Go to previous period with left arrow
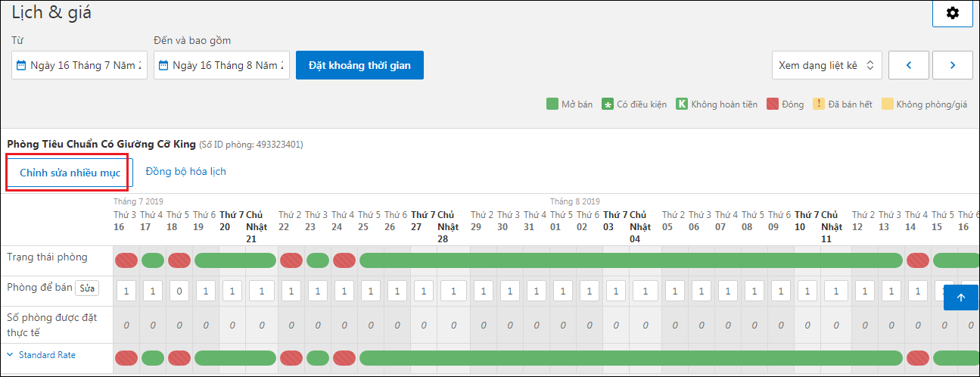Image resolution: width=980 pixels, height=377 pixels. coord(908,65)
